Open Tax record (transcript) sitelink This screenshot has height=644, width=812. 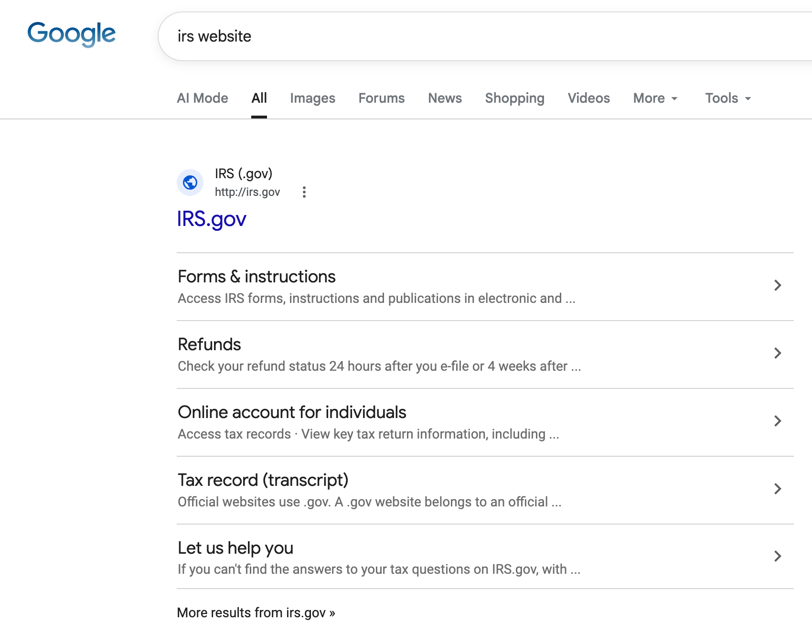263,480
